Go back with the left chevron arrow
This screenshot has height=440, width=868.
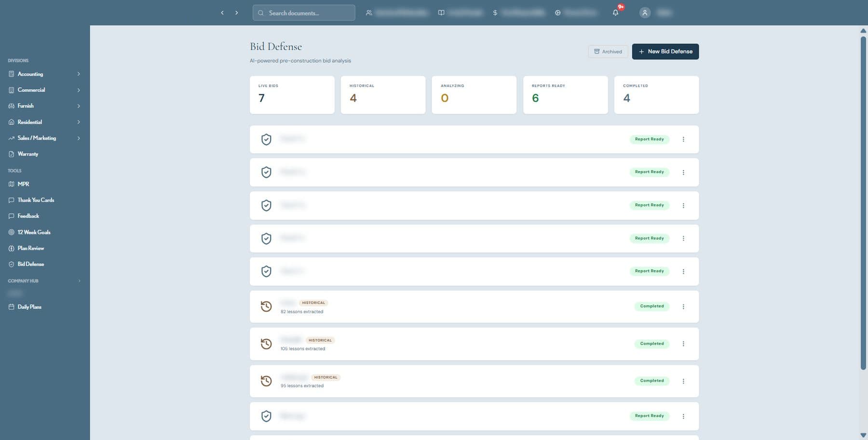click(222, 13)
